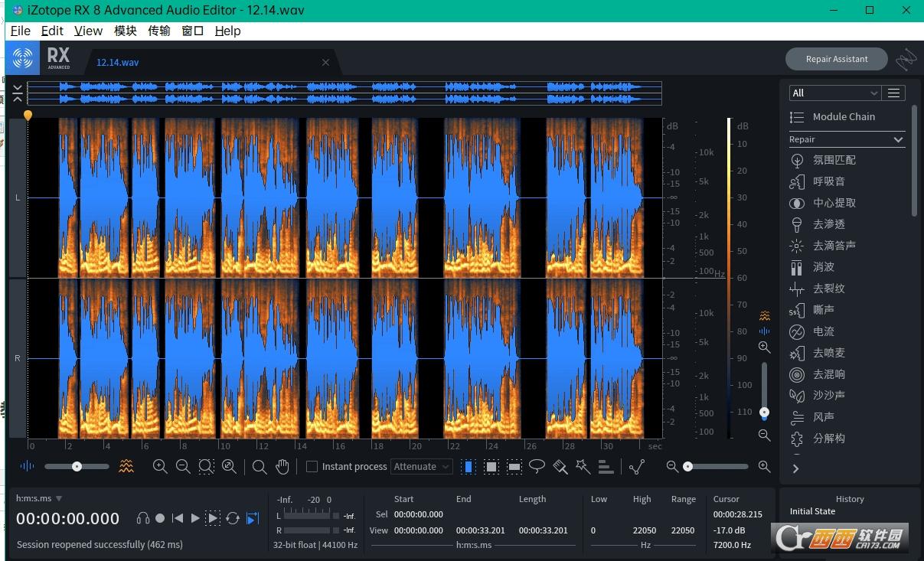Select the lasso selection tool
This screenshot has height=561, width=924.
click(x=537, y=466)
